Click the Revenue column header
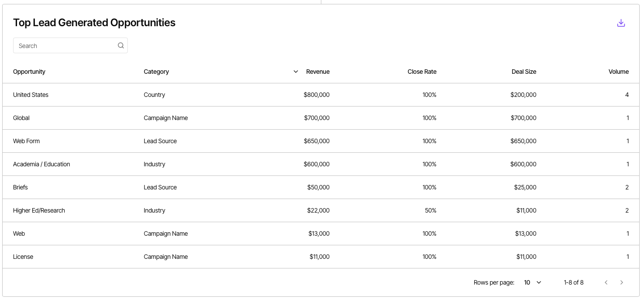644x299 pixels. pyautogui.click(x=318, y=72)
